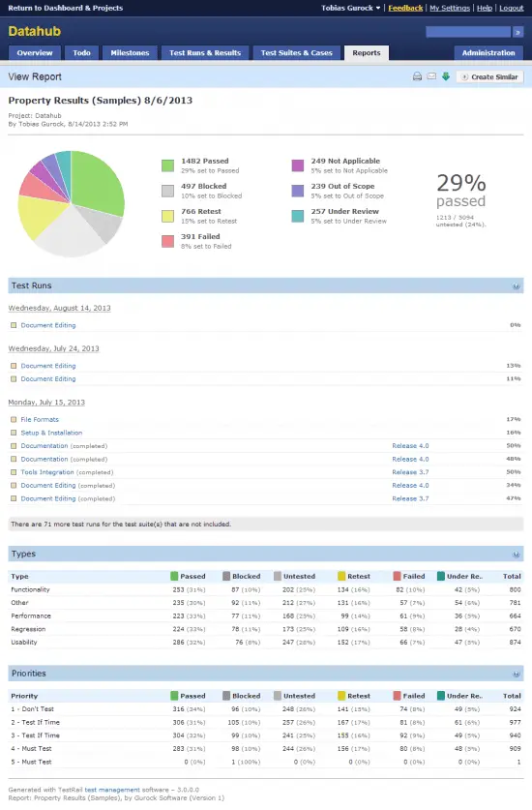Click the Setup & Installation run icon
The height and width of the screenshot is (810, 532).
14,433
